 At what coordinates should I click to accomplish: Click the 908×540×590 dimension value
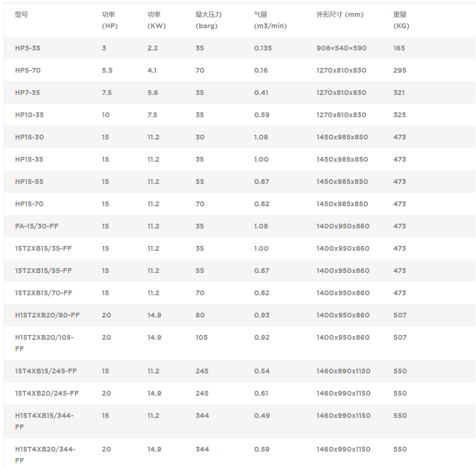(x=341, y=48)
